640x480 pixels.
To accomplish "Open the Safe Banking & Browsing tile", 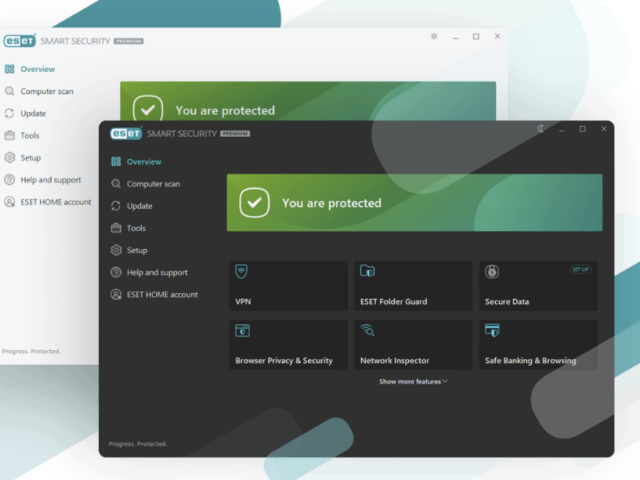I will tap(538, 345).
